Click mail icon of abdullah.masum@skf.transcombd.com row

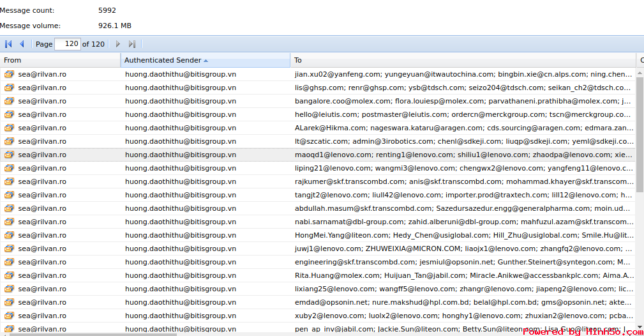9,208
